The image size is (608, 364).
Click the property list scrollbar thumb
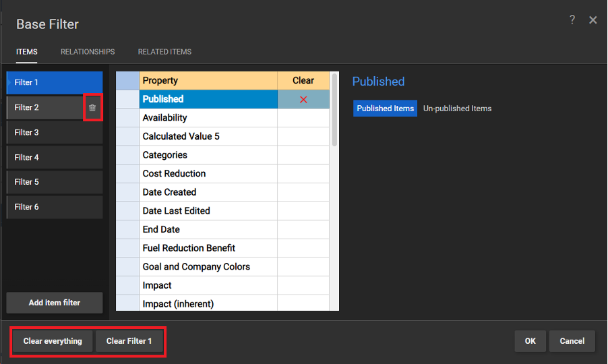coord(334,110)
